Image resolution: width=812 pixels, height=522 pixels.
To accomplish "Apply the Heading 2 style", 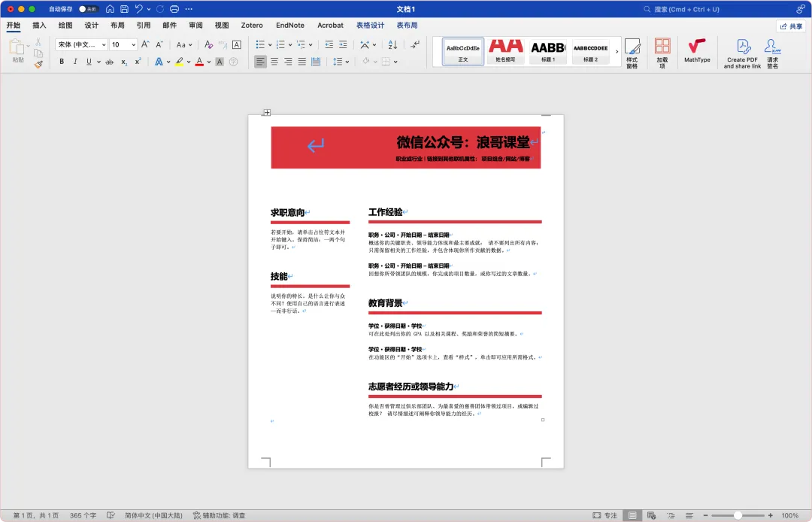I will tap(590, 51).
